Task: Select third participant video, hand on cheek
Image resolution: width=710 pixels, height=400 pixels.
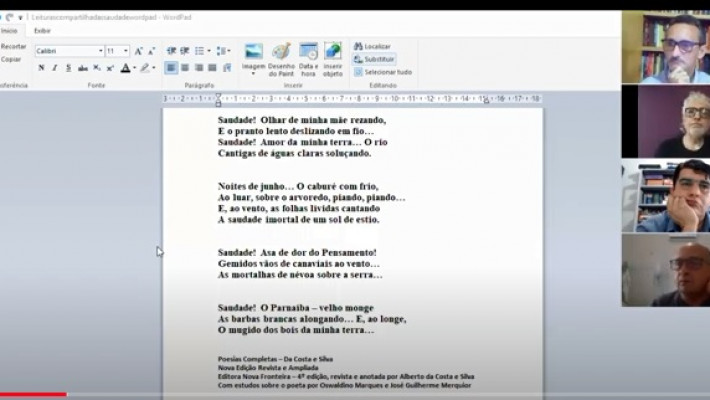Action: pyautogui.click(x=666, y=196)
